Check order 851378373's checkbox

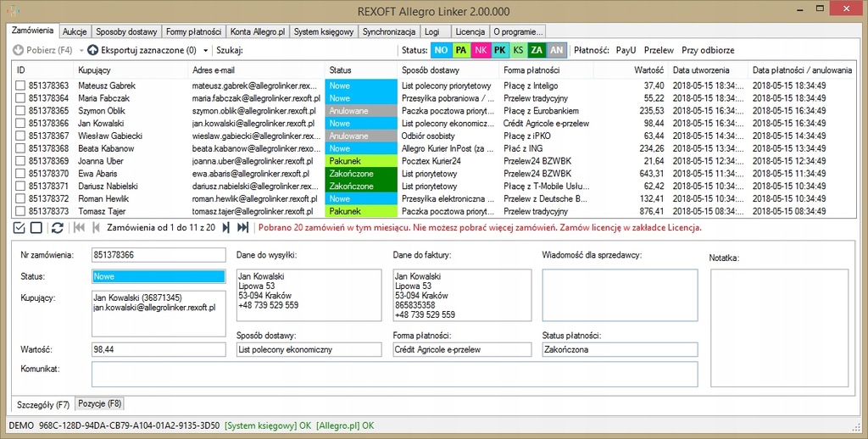pyautogui.click(x=20, y=211)
